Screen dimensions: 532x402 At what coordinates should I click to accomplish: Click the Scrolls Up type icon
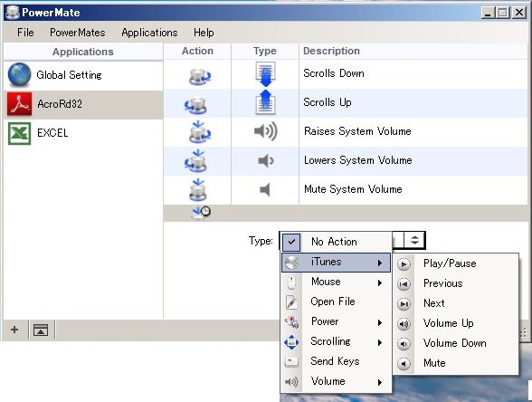(x=265, y=102)
